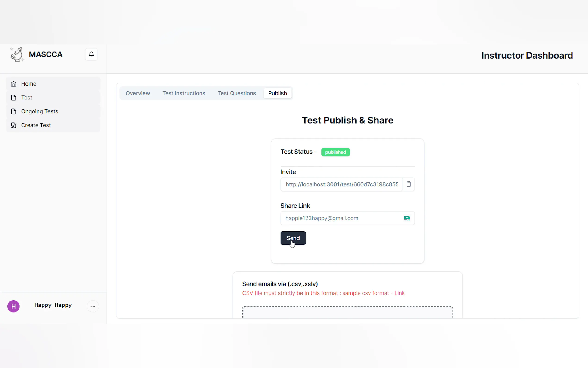Screen dimensions: 588x368
Task: Open the sample csv format Link
Action: pyautogui.click(x=399, y=293)
